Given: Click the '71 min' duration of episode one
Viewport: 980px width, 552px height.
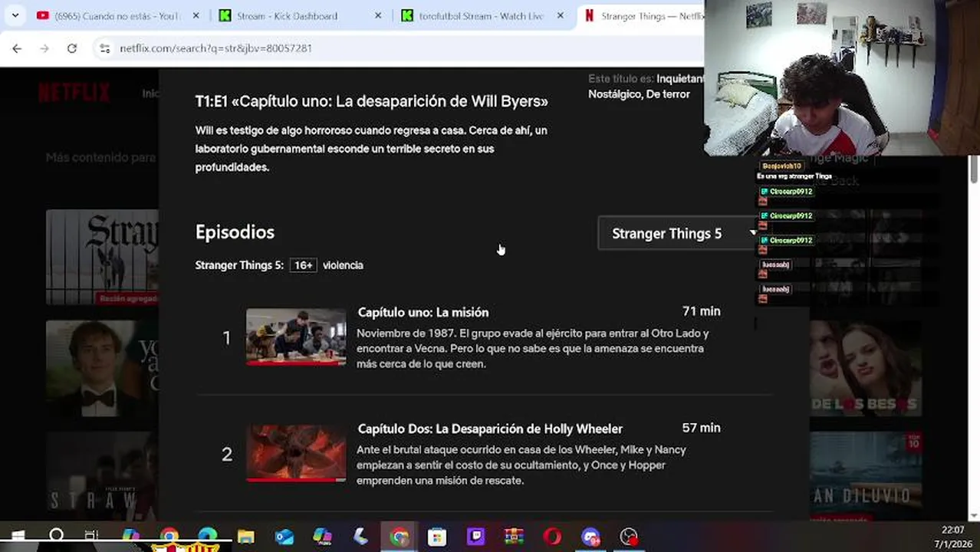Looking at the screenshot, I should [701, 311].
